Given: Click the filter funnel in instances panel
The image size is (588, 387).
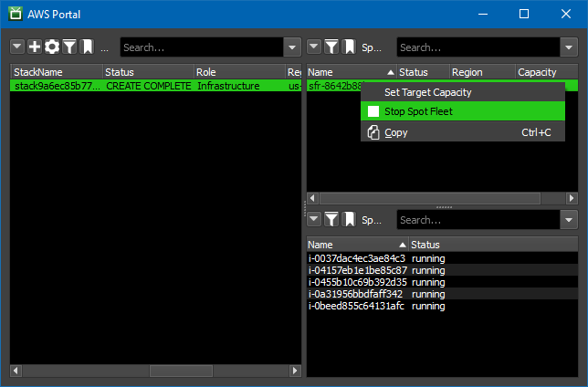Looking at the screenshot, I should pyautogui.click(x=331, y=219).
